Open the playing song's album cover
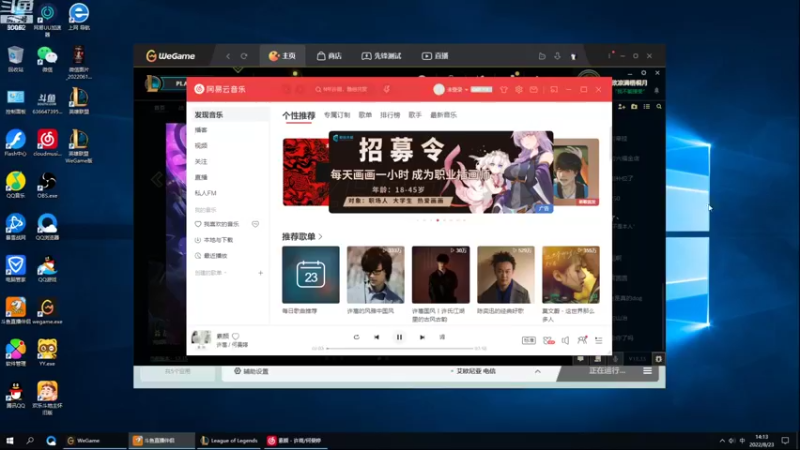The image size is (800, 450). [x=201, y=339]
